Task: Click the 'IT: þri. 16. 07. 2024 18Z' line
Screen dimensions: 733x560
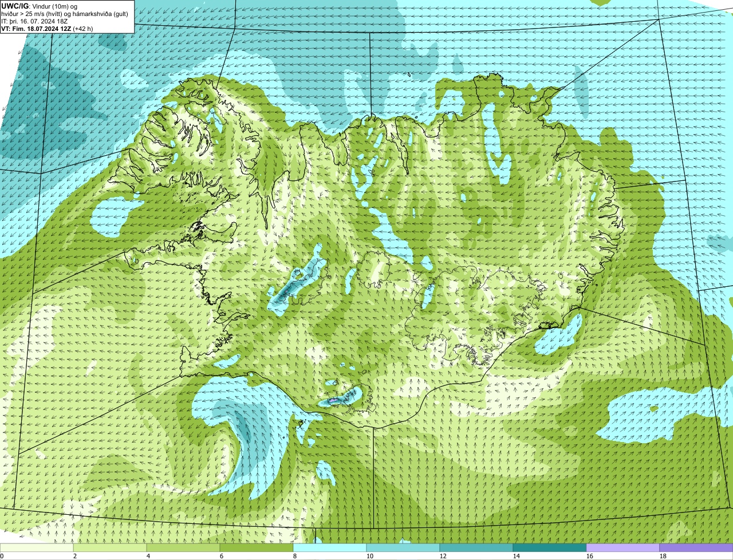Action: (35, 21)
